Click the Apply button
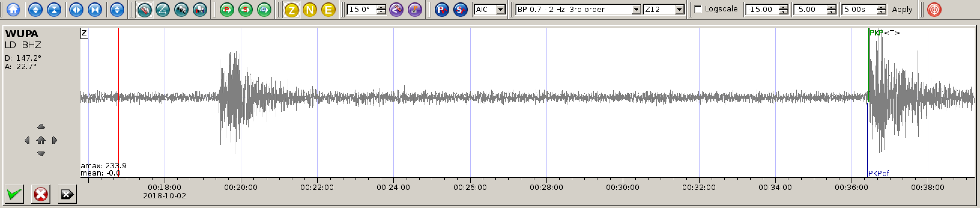 (902, 10)
